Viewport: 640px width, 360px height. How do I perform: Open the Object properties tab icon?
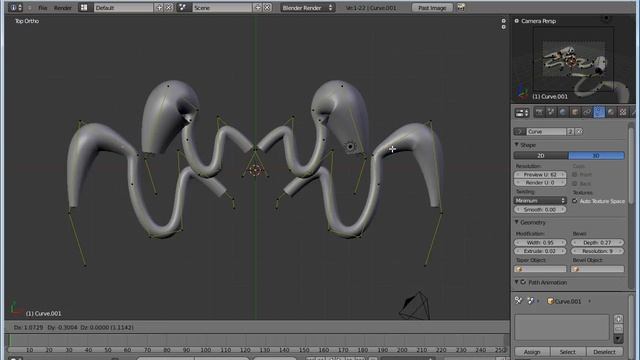click(575, 112)
